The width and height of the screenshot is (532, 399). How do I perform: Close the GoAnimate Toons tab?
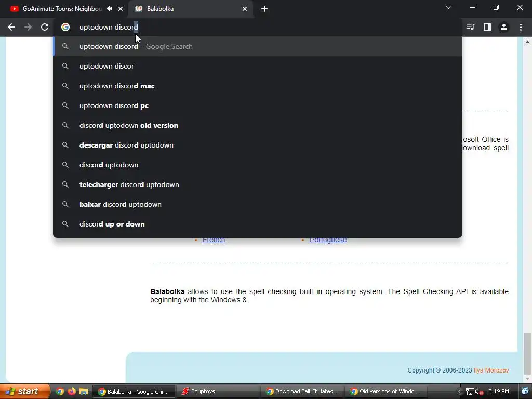point(121,9)
